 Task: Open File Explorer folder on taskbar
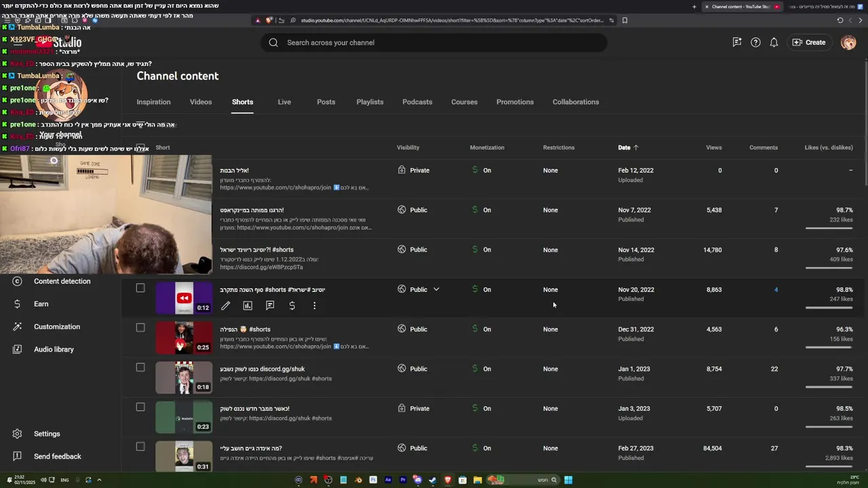(x=478, y=480)
